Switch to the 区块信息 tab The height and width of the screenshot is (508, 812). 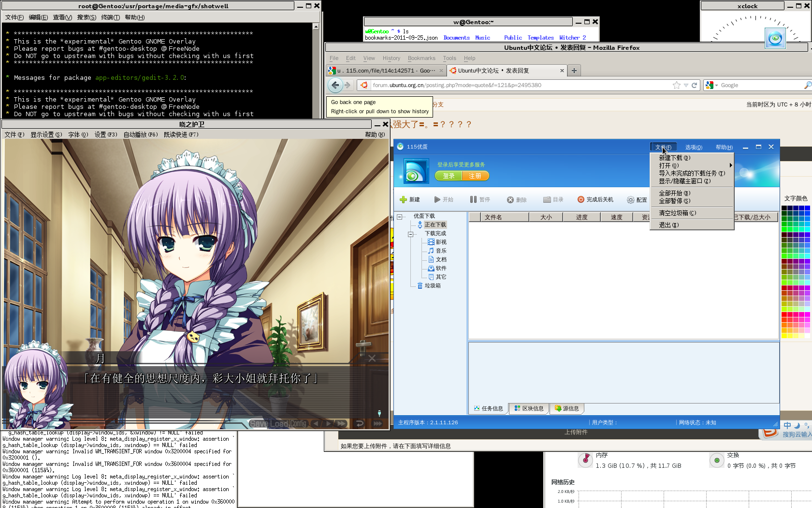coord(529,408)
